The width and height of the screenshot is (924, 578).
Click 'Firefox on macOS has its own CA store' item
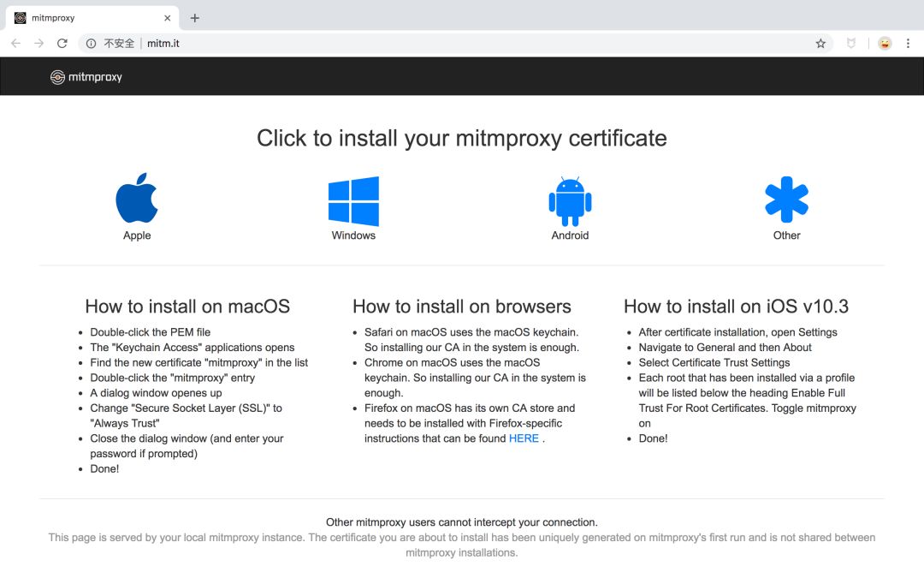pyautogui.click(x=470, y=423)
